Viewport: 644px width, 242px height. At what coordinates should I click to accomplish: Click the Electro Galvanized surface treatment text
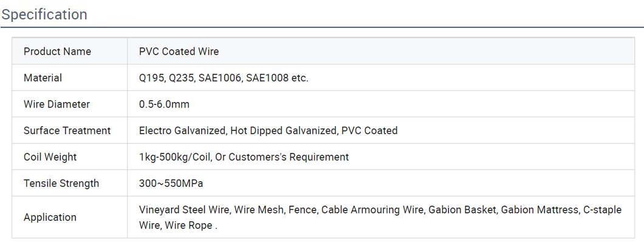183,130
